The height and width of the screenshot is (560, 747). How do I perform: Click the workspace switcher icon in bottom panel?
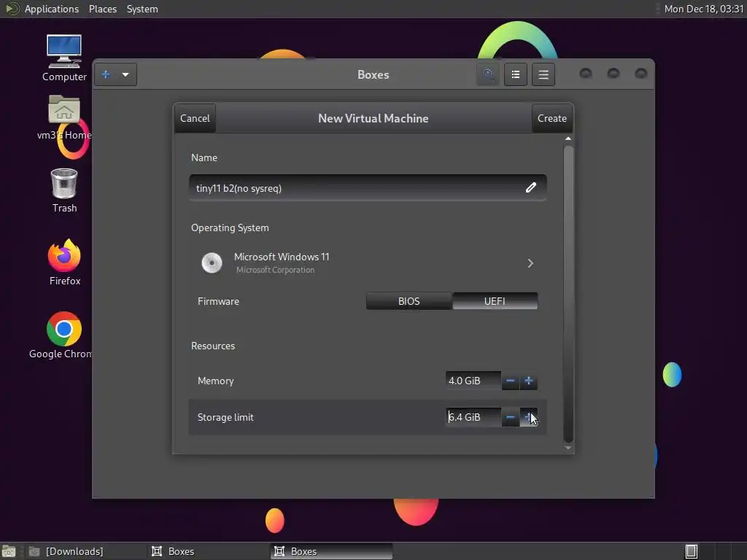[692, 551]
